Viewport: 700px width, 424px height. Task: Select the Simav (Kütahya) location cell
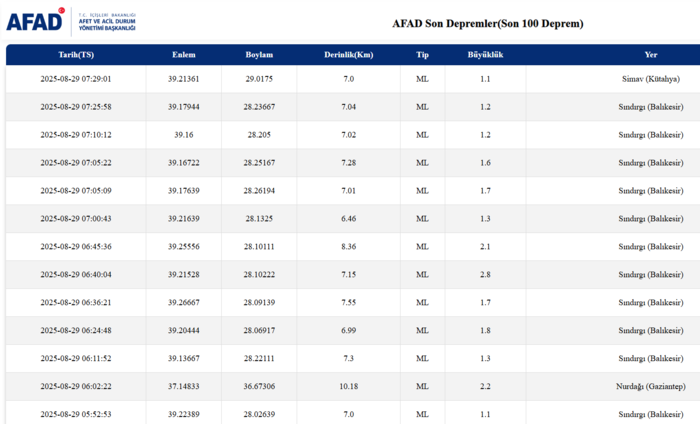(650, 78)
